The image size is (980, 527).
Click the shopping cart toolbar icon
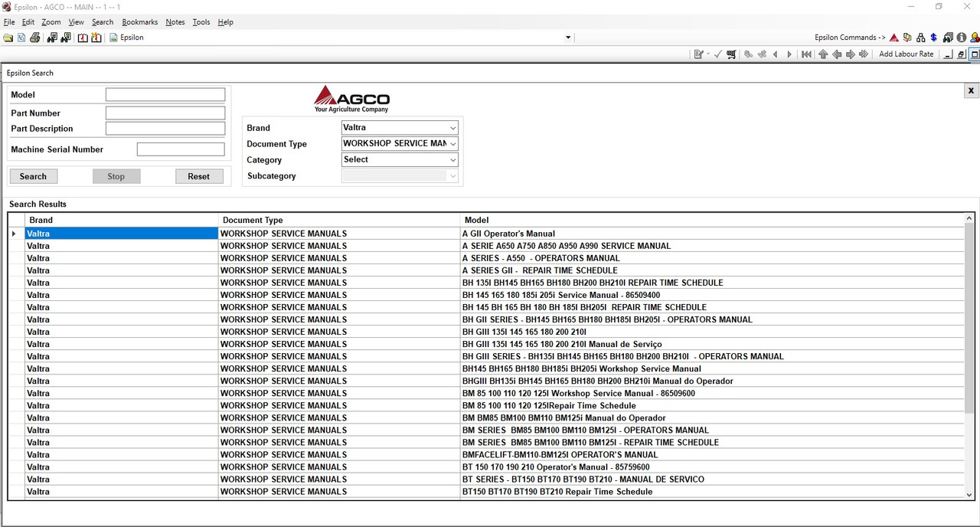(732, 54)
